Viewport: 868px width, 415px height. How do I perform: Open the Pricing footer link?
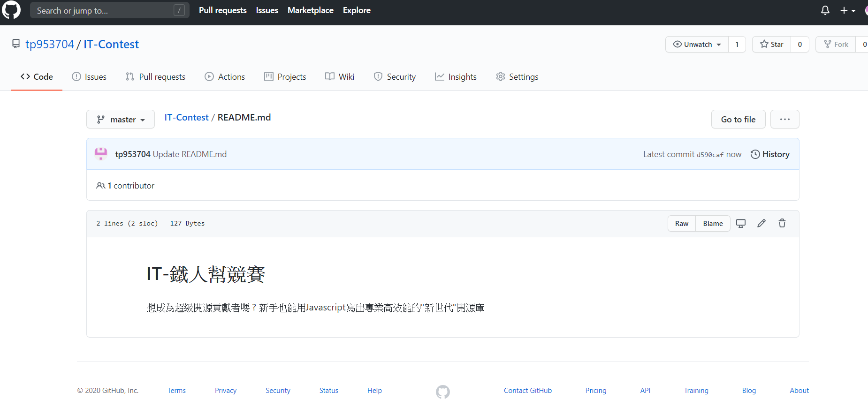click(596, 391)
